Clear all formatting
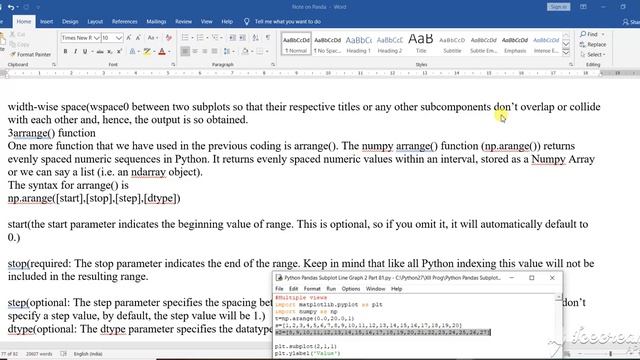Image resolution: width=640 pixels, height=360 pixels. (x=169, y=38)
